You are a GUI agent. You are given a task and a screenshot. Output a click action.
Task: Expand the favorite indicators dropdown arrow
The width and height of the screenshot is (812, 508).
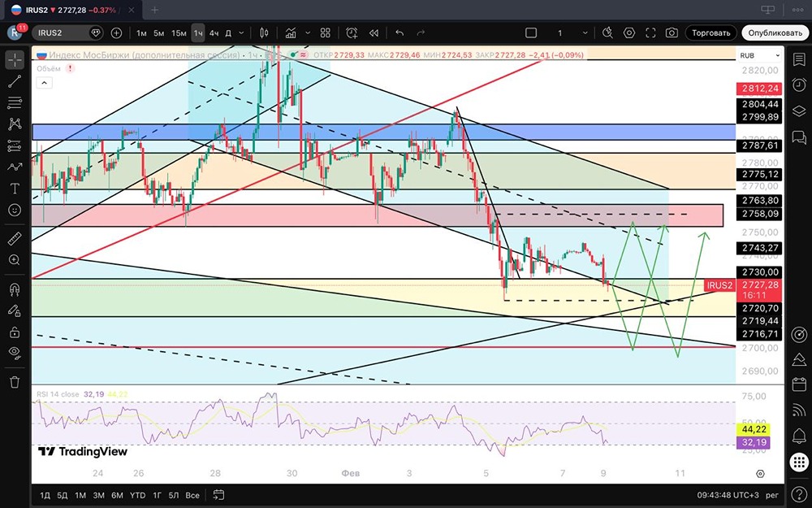coord(308,33)
